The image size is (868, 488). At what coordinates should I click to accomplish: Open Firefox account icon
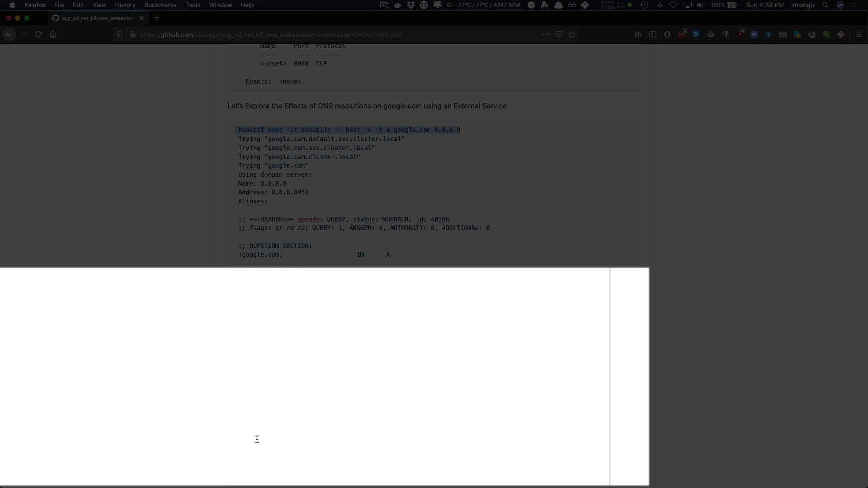[x=667, y=34]
